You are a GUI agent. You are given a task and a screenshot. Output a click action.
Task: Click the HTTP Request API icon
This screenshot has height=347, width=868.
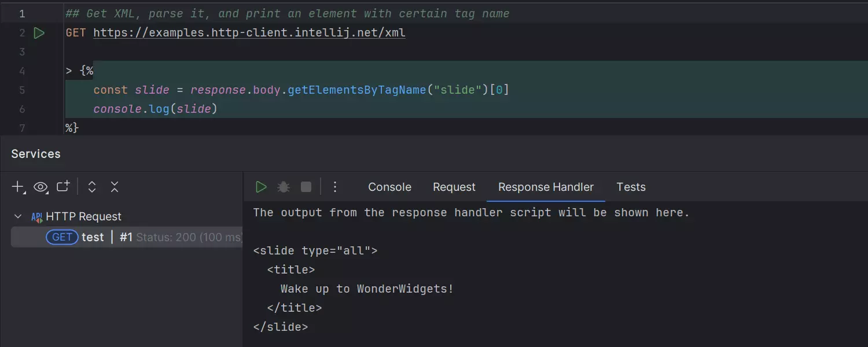36,217
